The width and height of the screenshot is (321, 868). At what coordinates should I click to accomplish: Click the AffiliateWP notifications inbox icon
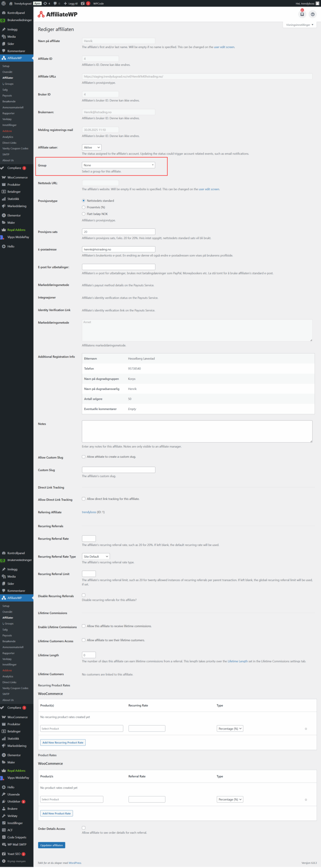point(302,14)
